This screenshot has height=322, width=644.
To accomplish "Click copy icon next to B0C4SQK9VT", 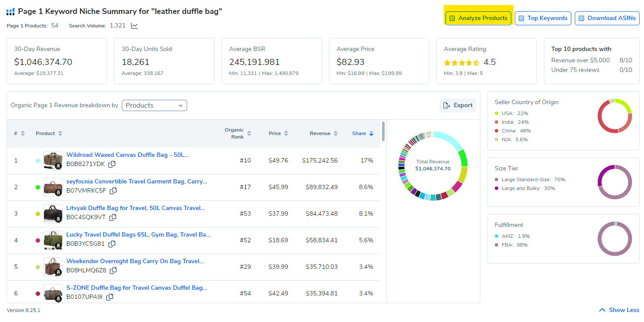I will [x=113, y=217].
